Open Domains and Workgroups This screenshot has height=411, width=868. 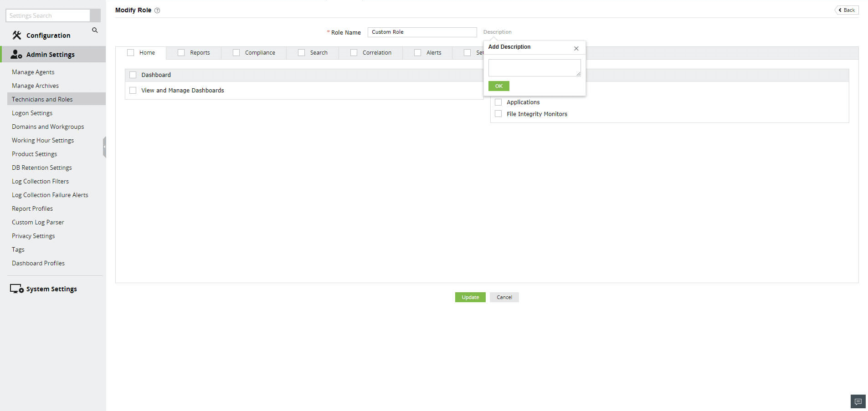point(48,127)
